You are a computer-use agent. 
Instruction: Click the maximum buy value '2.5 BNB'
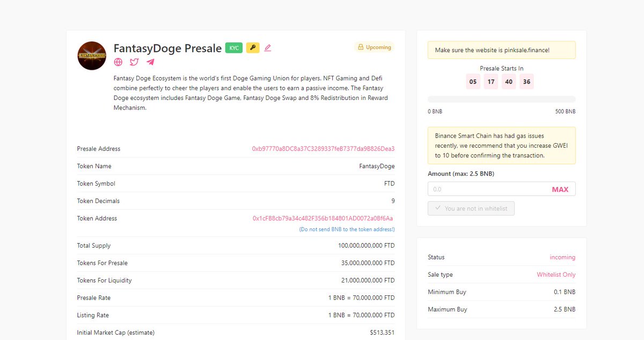(x=565, y=309)
